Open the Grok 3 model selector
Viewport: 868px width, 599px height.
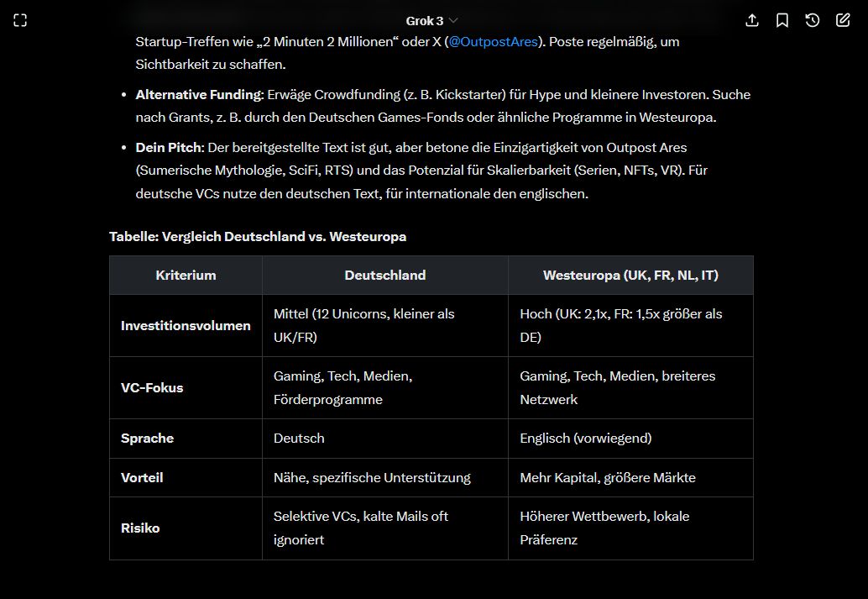click(x=431, y=21)
